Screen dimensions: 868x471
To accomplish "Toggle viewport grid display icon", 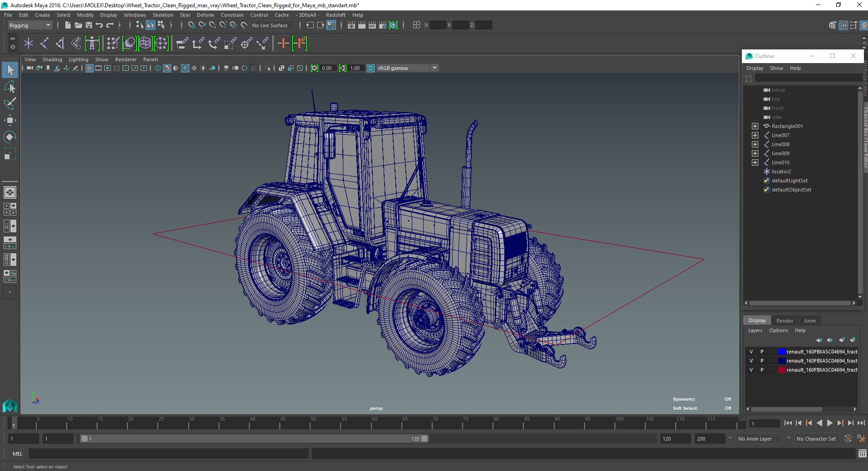I will pos(89,68).
